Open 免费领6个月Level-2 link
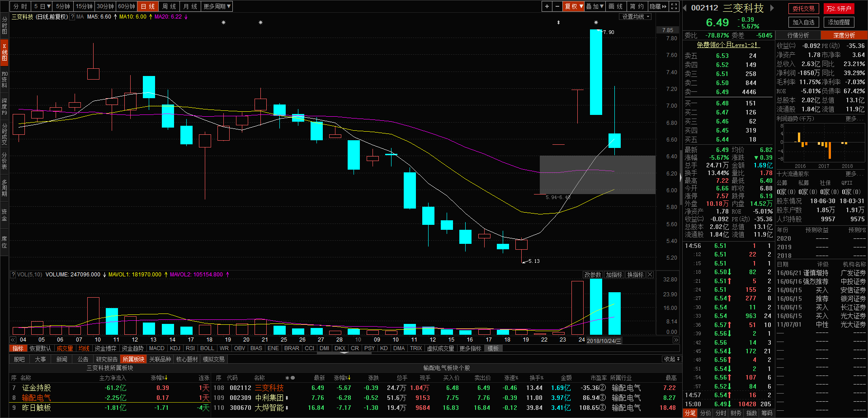The height and width of the screenshot is (418, 868). (728, 45)
